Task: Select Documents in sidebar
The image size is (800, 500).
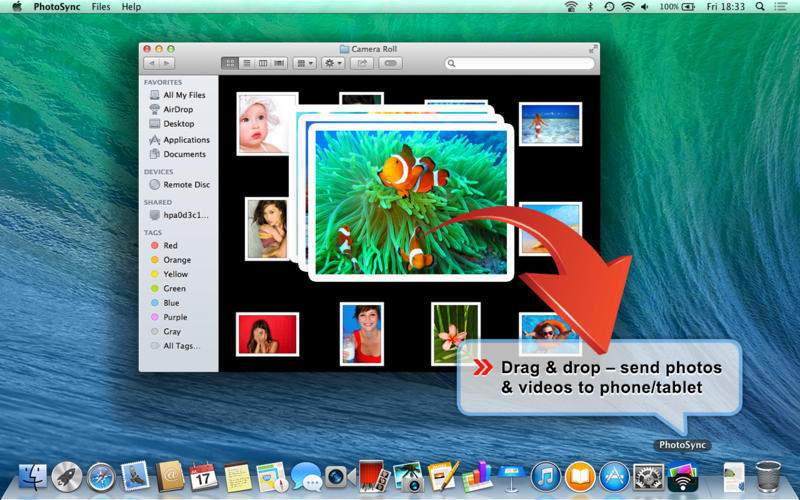Action: [178, 154]
